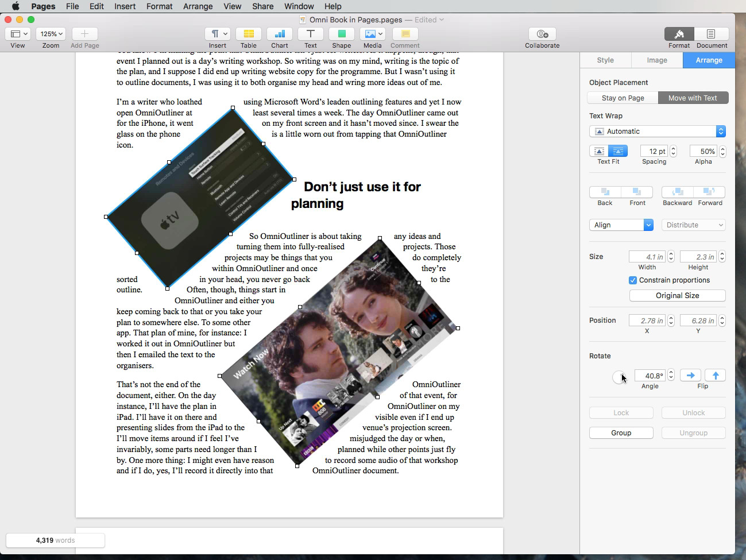Screen dimensions: 746x560
Task: Open the Share menu
Action: coord(262,6)
